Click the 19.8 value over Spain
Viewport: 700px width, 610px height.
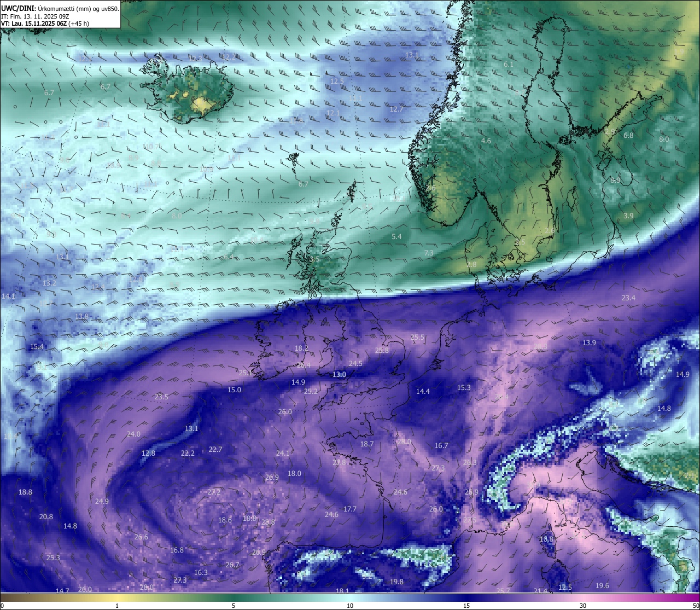[396, 582]
